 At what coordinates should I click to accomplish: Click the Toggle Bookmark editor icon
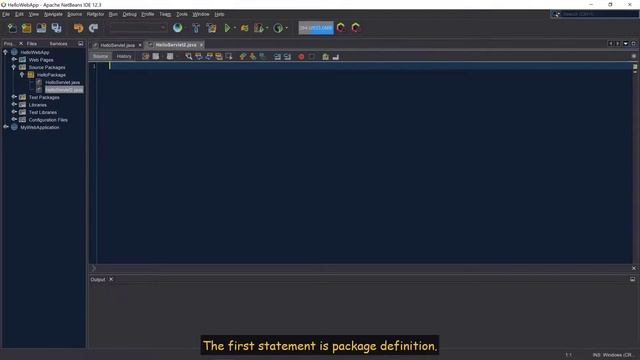click(263, 57)
